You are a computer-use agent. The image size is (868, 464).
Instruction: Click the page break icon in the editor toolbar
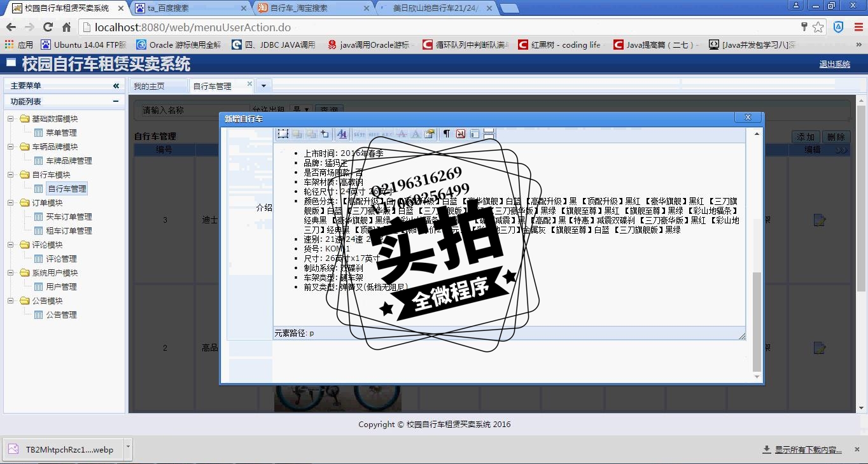click(x=489, y=134)
